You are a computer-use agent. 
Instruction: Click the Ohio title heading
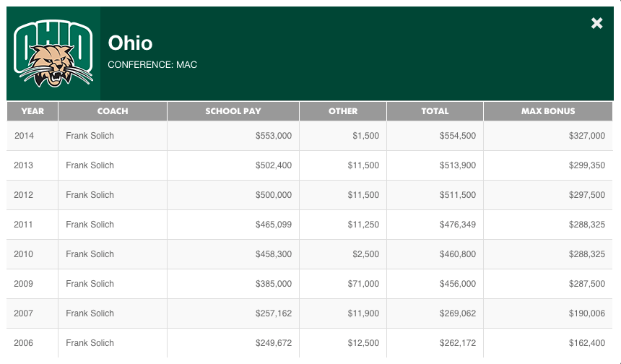pos(130,43)
